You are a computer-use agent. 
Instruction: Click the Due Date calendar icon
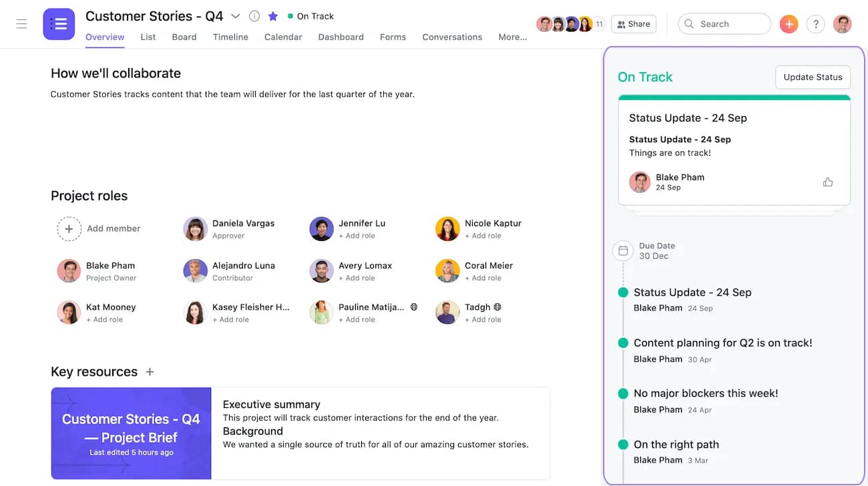click(x=622, y=250)
